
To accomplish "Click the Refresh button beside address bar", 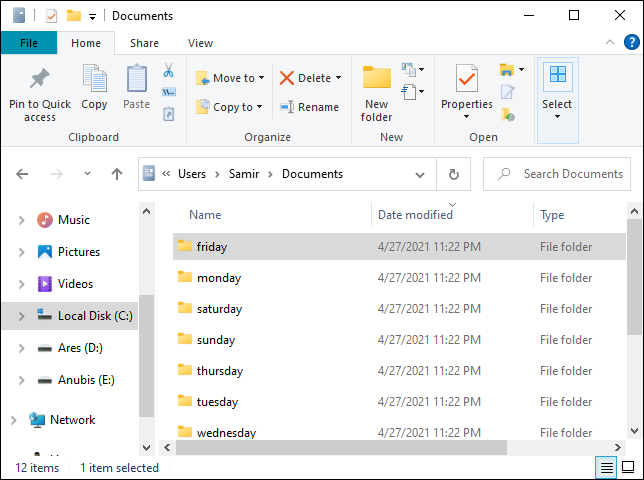I will 453,174.
